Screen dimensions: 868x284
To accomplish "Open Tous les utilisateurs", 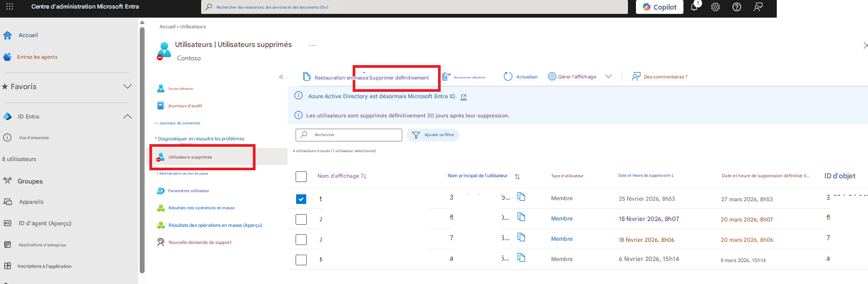I will pyautogui.click(x=180, y=89).
